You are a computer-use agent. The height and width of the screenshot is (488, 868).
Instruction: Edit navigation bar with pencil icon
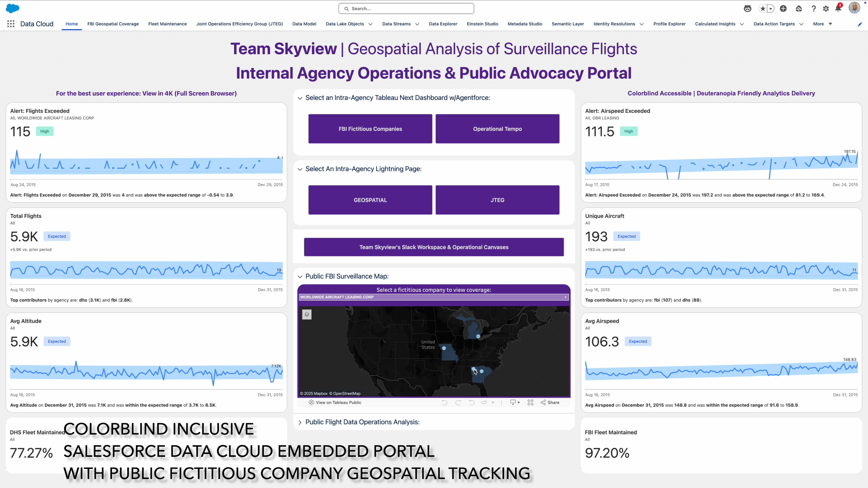point(860,24)
